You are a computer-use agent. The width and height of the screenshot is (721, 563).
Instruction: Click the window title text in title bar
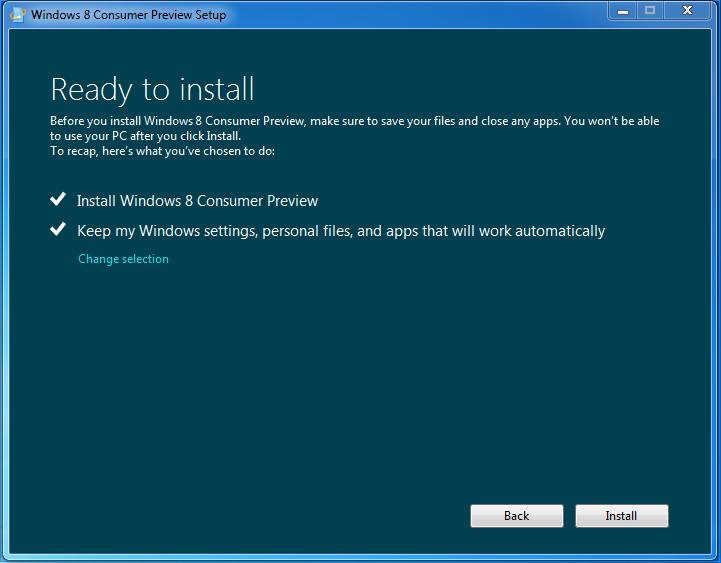click(x=128, y=15)
